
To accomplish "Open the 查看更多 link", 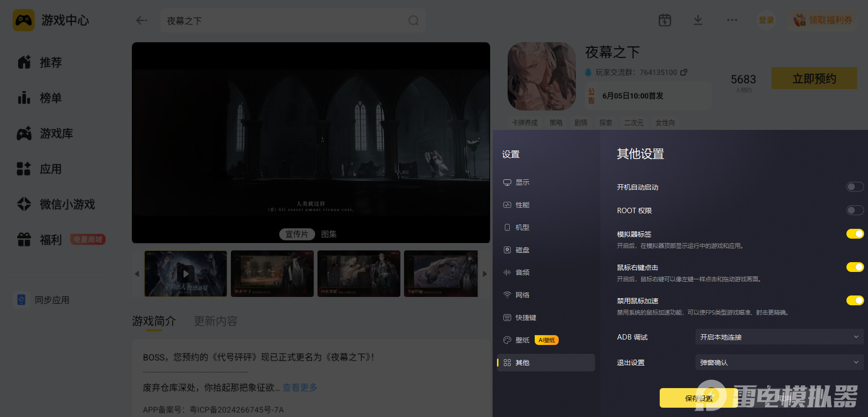I will click(300, 388).
